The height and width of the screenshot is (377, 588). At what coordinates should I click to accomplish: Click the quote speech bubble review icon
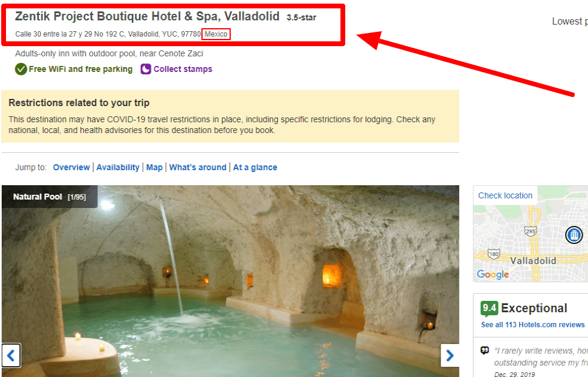484,351
